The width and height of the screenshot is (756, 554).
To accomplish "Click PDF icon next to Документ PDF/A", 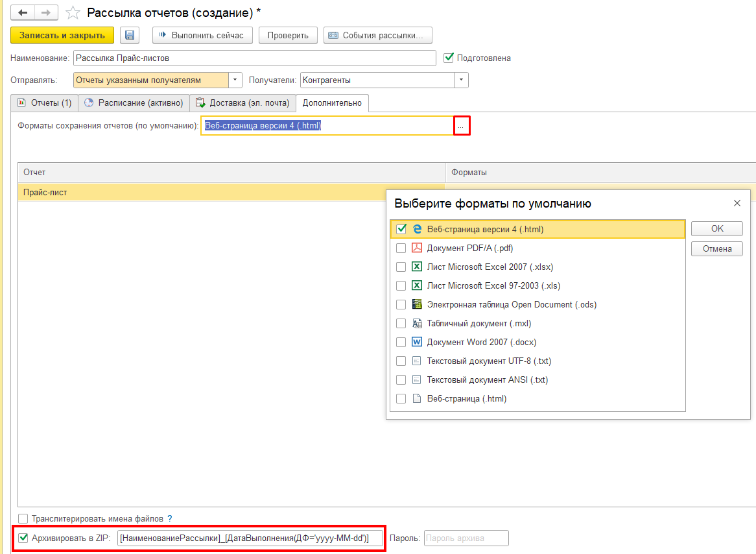I will (417, 248).
